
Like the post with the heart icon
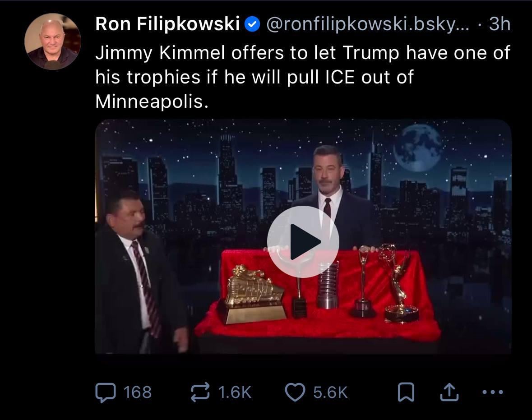(295, 392)
